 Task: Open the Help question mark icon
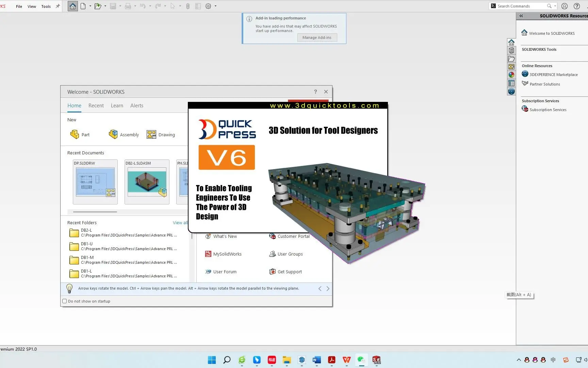pos(577,6)
